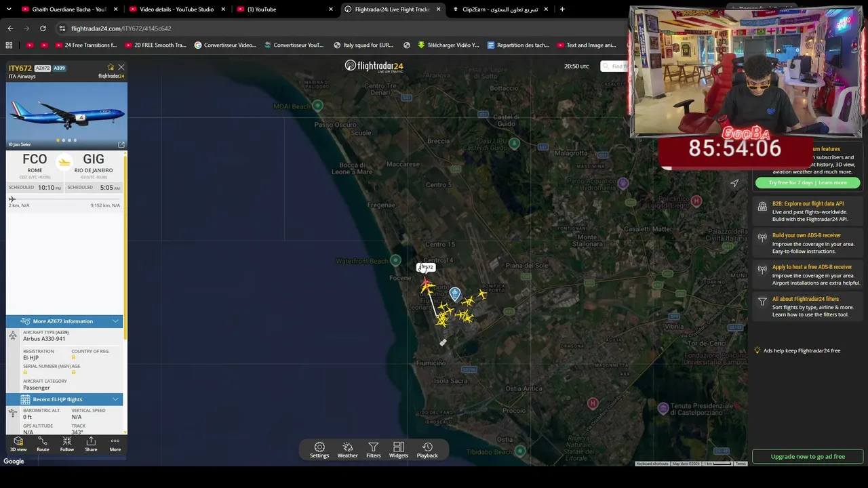Open the Chrome apps grid in bookmarks bar
This screenshot has width=868, height=488.
[9, 45]
